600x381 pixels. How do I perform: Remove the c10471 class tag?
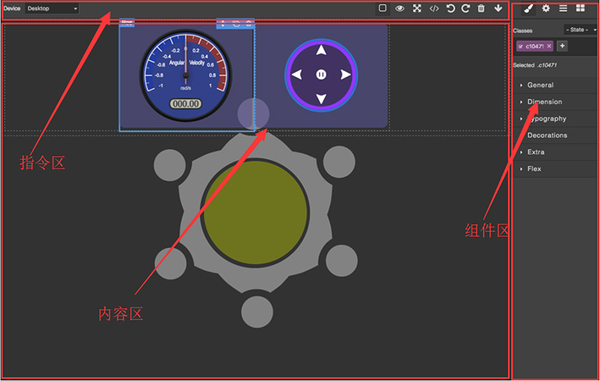tap(549, 46)
